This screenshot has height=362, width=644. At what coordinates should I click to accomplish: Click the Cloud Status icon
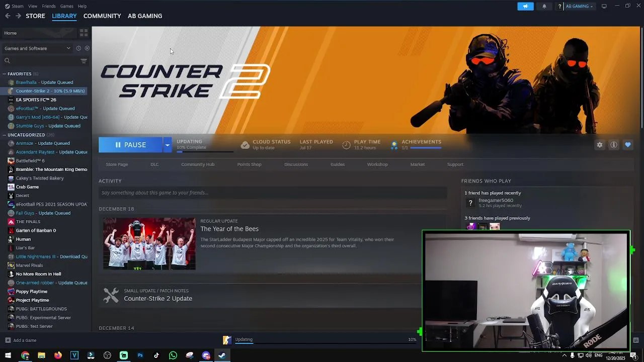coord(245,145)
